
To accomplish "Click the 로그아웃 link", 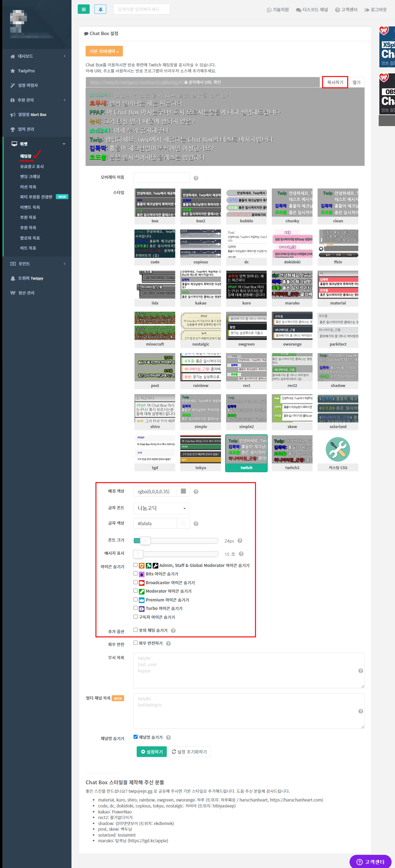I will (x=376, y=10).
